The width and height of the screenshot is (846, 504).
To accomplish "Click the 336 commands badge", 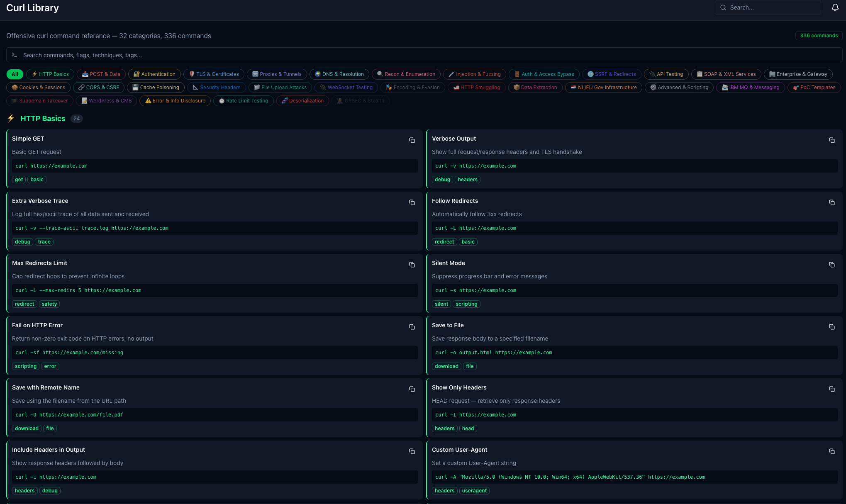I will 819,36.
